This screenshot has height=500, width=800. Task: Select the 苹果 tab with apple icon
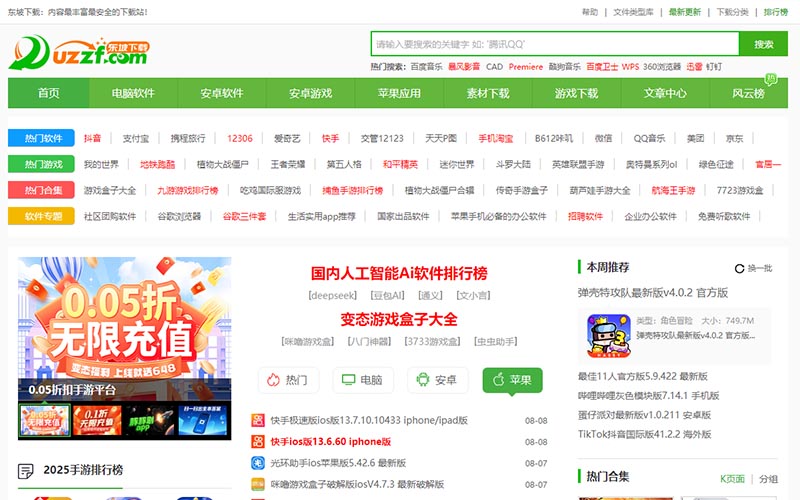[x=512, y=380]
